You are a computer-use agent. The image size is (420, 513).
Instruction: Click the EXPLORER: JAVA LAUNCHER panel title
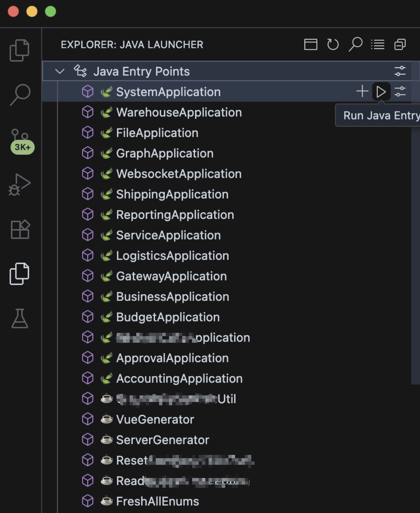pos(132,44)
